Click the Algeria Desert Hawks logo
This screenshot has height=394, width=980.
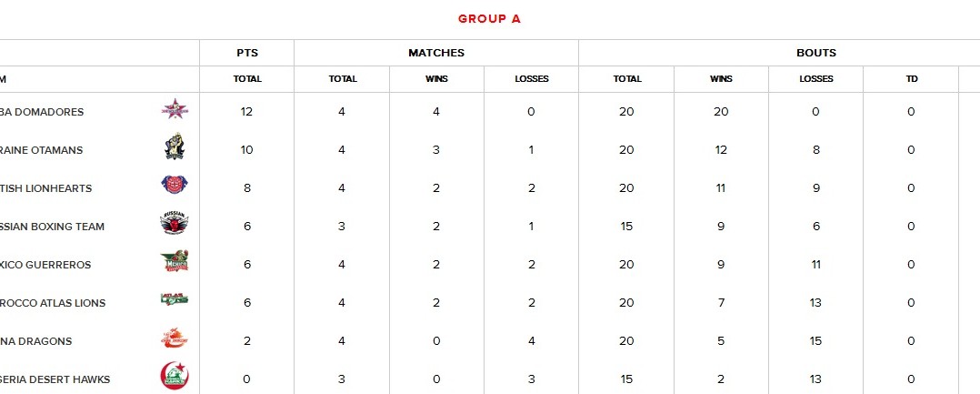[175, 378]
